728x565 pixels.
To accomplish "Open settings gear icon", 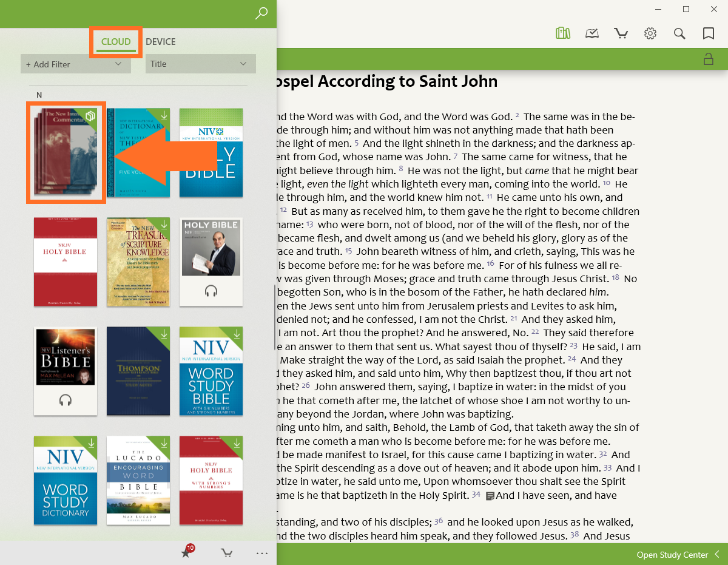I will click(x=650, y=33).
